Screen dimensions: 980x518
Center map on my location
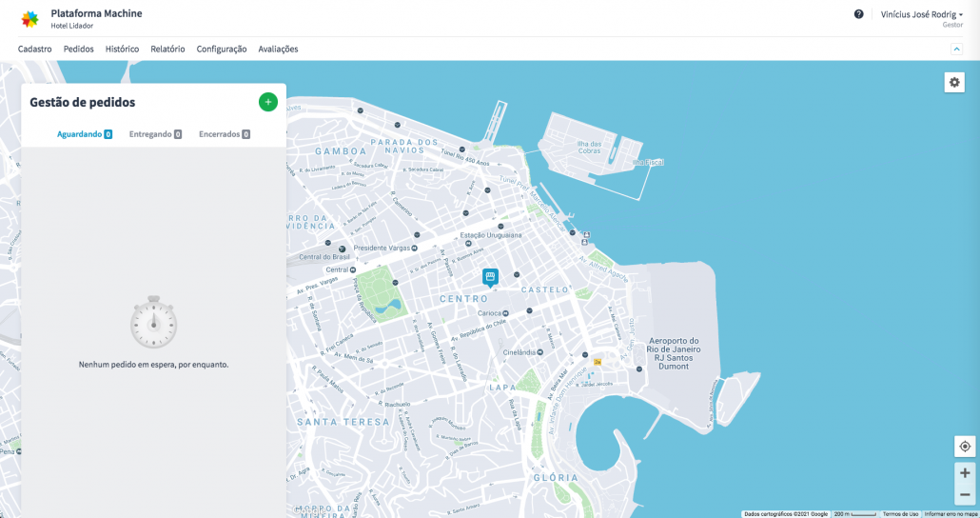(965, 446)
